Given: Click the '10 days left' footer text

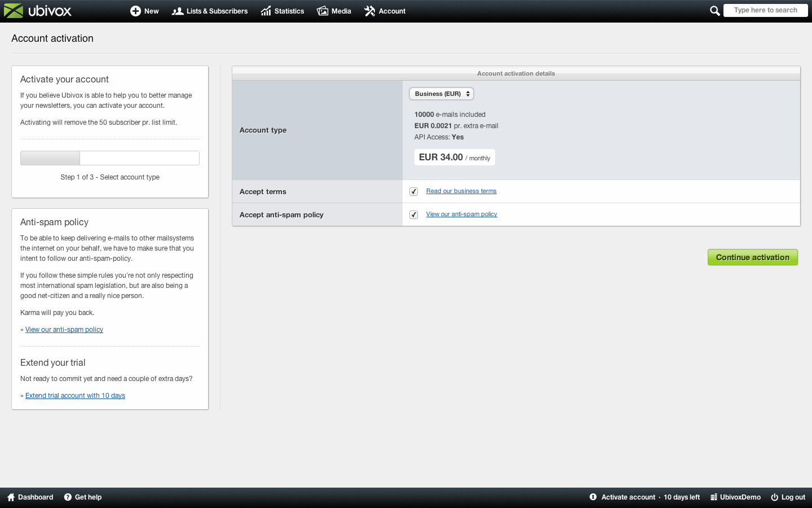Looking at the screenshot, I should pos(682,497).
